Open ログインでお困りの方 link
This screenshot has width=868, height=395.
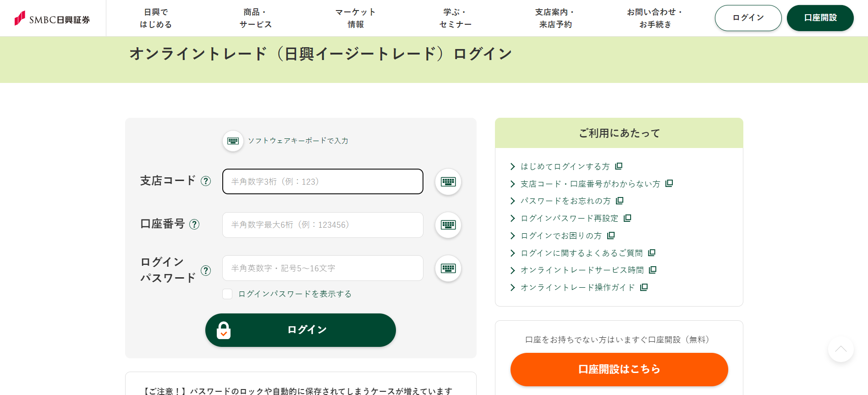(561, 236)
